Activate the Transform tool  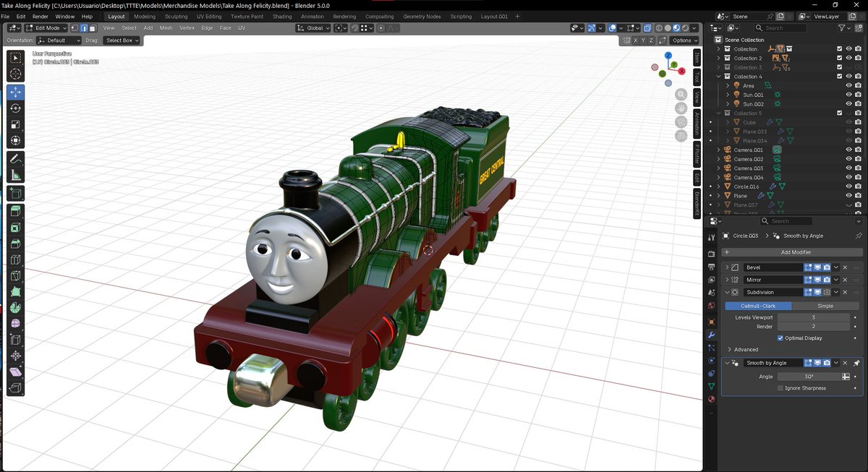point(15,140)
